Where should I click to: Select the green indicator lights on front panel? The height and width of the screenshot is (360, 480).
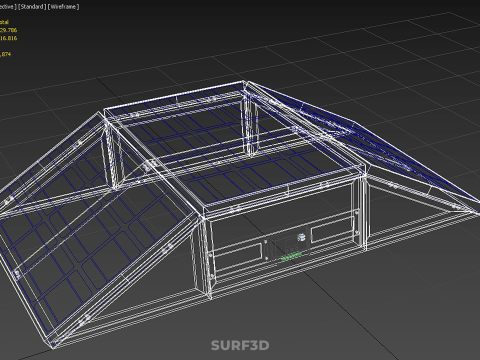pos(291,256)
